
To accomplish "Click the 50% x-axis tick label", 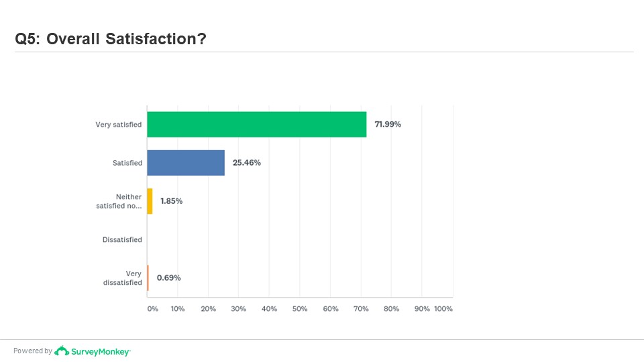I will click(300, 309).
